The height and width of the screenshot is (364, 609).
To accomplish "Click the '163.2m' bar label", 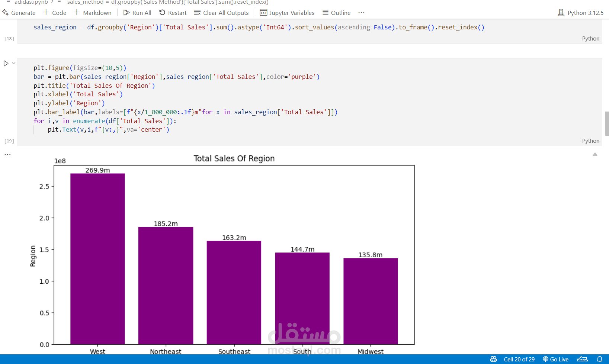I will coord(234,238).
